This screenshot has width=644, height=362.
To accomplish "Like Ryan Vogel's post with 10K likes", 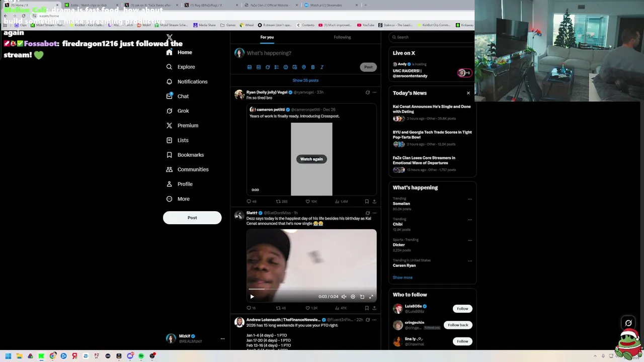I will 311,202.
